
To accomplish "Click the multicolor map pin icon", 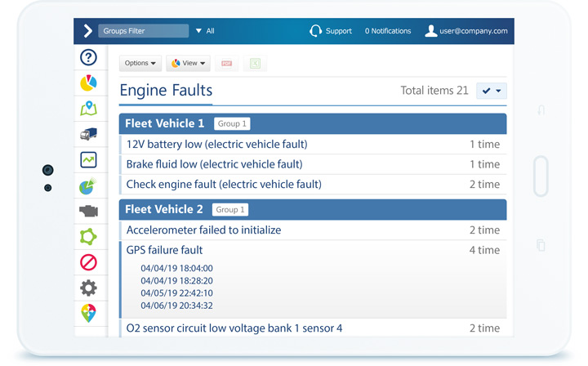I will (88, 313).
